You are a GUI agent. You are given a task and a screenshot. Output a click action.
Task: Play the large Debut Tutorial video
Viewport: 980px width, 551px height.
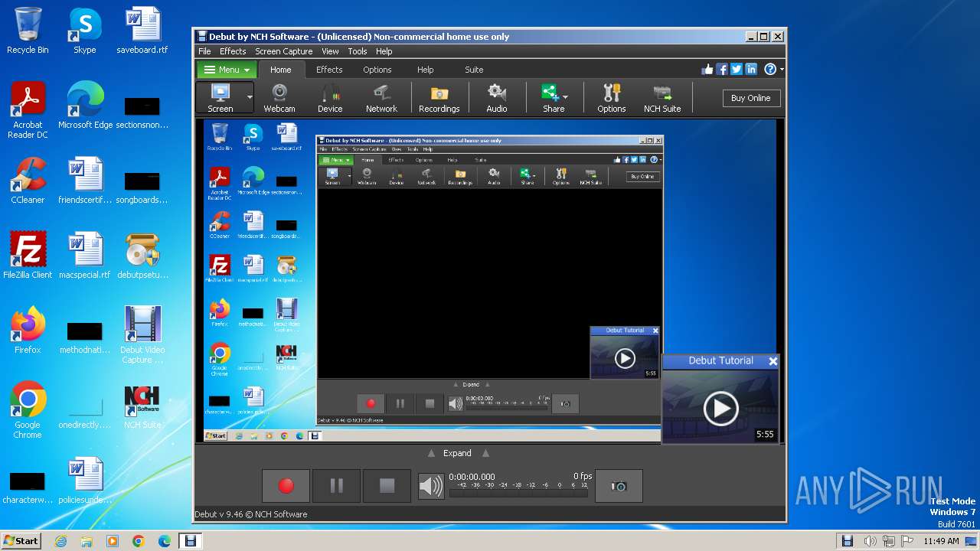tap(720, 408)
